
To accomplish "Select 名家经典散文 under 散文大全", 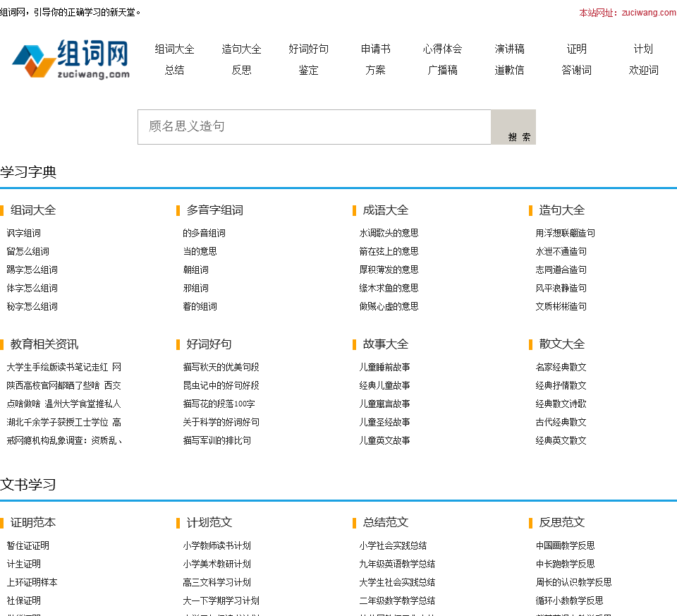I will pyautogui.click(x=561, y=367).
